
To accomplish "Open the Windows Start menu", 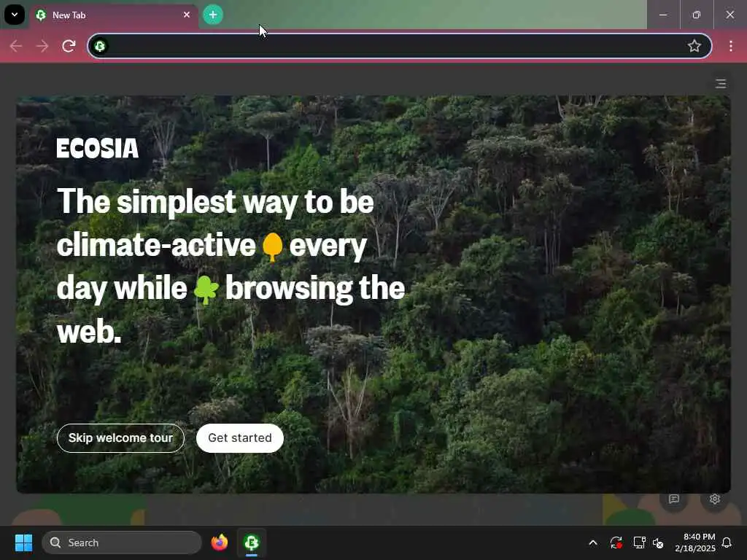I will click(23, 542).
